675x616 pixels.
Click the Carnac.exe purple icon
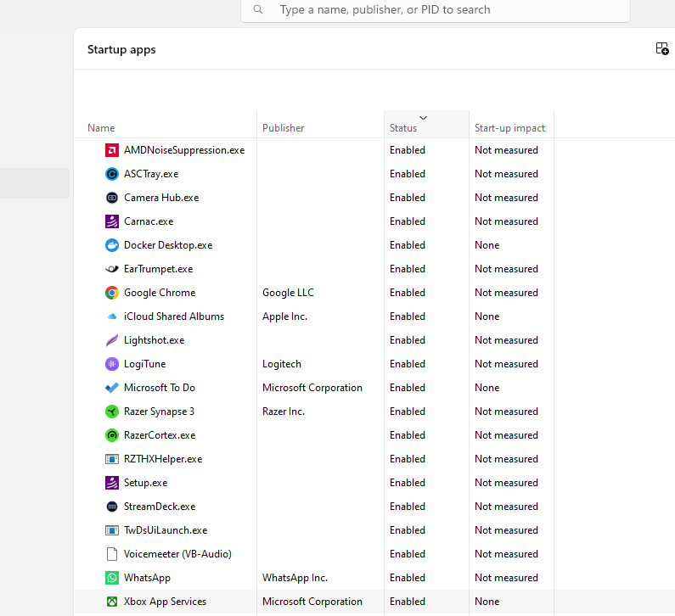[112, 221]
